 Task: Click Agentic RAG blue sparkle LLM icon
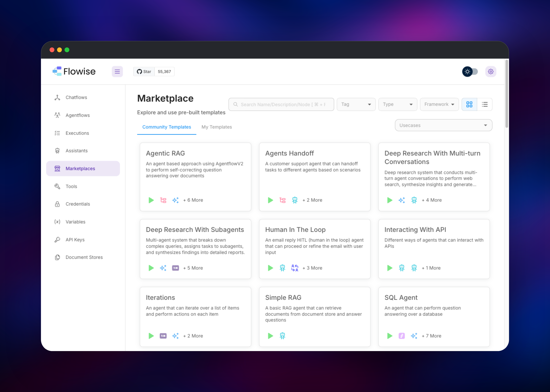[176, 200]
